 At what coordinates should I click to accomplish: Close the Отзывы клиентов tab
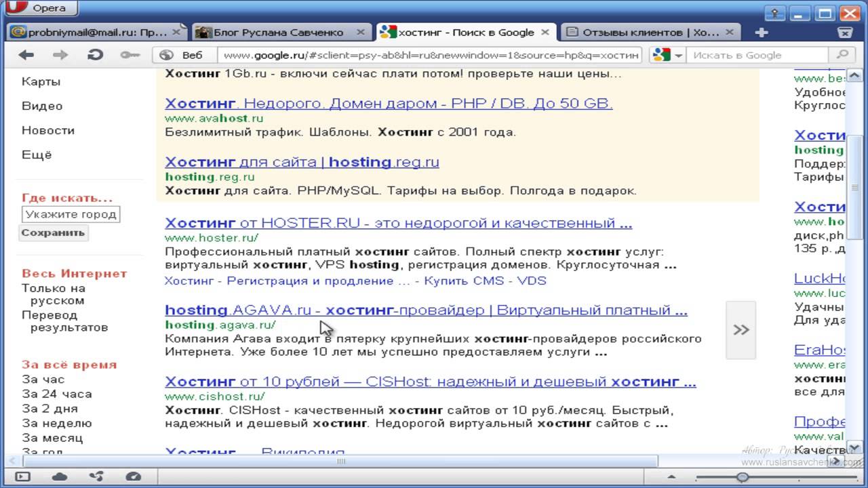[x=730, y=32]
